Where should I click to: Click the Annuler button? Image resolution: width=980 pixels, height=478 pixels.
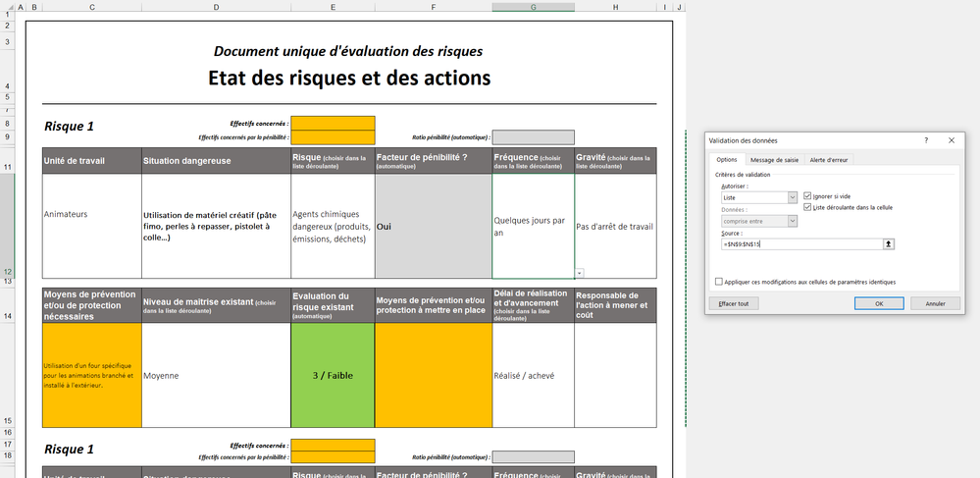click(935, 303)
